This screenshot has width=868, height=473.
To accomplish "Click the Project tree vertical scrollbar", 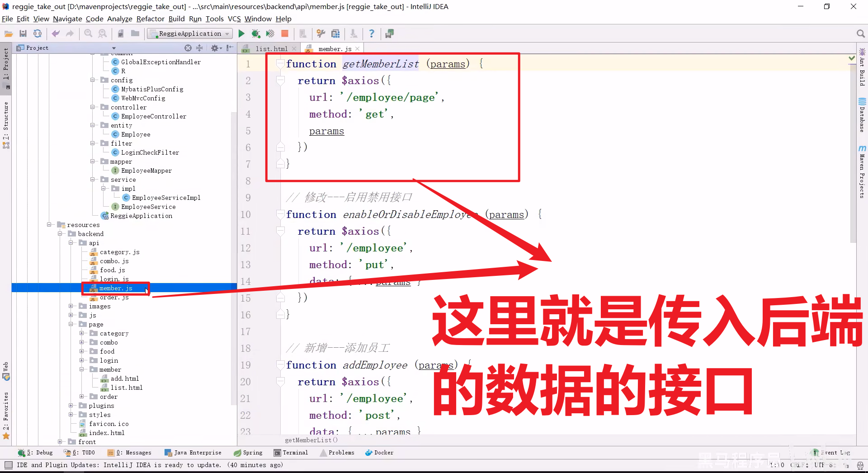I will (x=234, y=258).
